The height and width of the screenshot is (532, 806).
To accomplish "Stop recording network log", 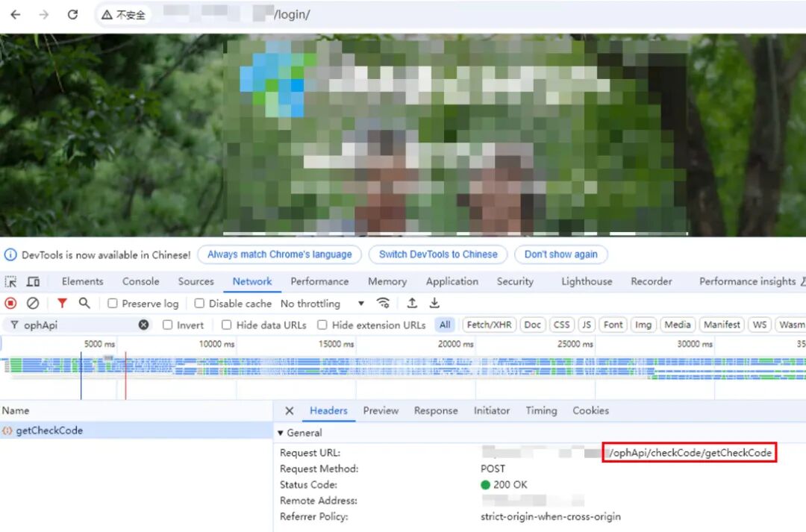I will pyautogui.click(x=10, y=303).
